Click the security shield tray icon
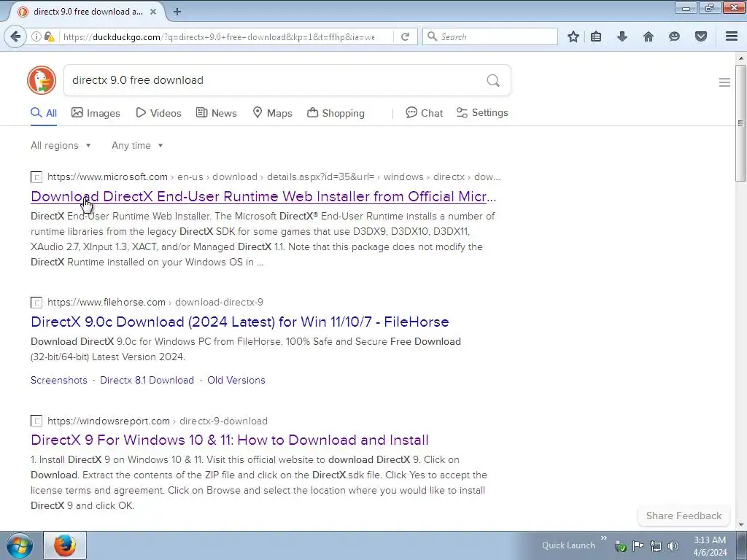The width and height of the screenshot is (747, 560). 620,546
